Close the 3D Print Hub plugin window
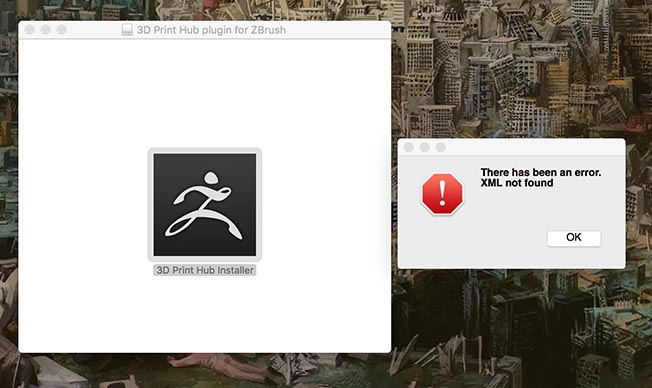652x388 pixels. pos(30,30)
